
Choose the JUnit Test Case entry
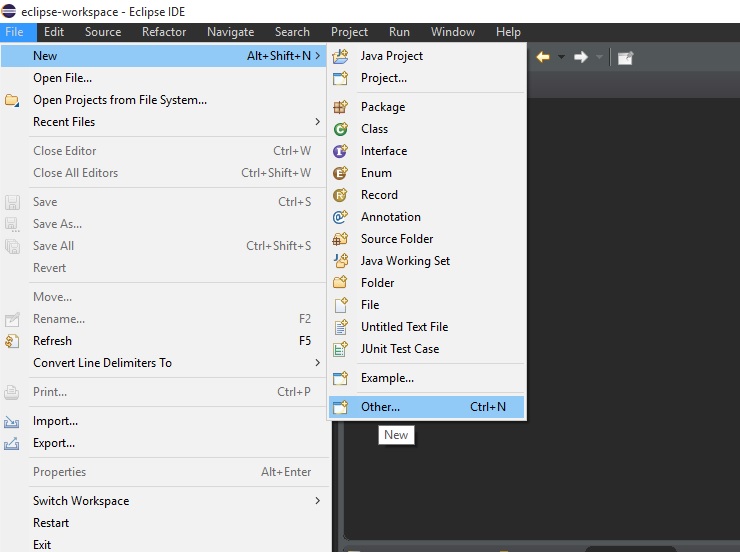click(x=427, y=349)
